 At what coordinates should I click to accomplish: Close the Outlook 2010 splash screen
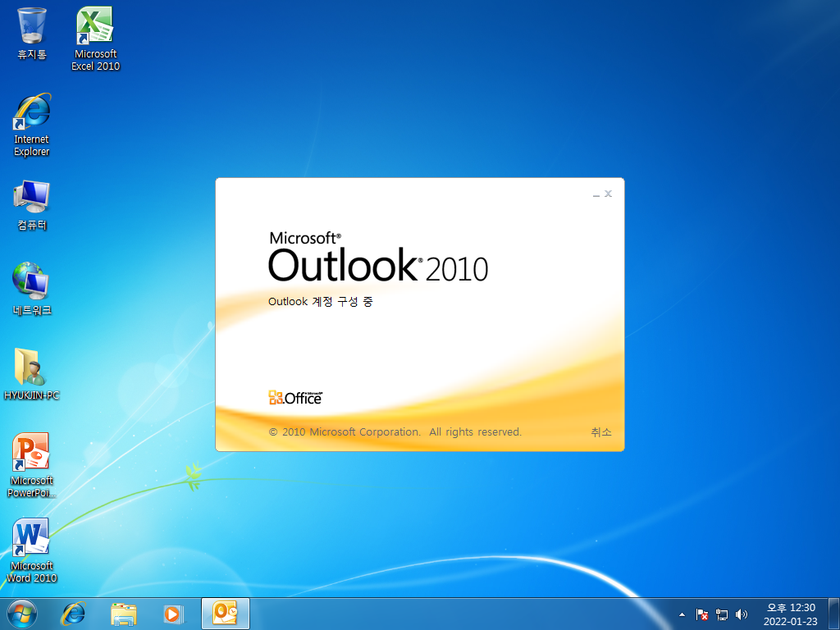[608, 194]
